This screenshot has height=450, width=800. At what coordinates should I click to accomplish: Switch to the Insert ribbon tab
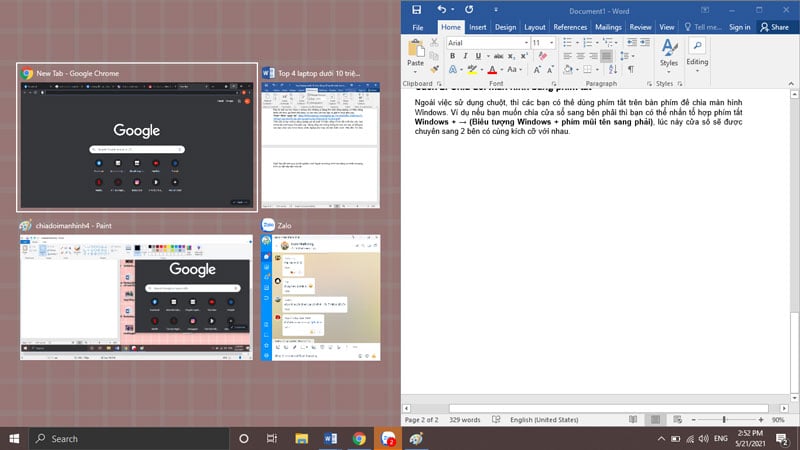[x=478, y=27]
